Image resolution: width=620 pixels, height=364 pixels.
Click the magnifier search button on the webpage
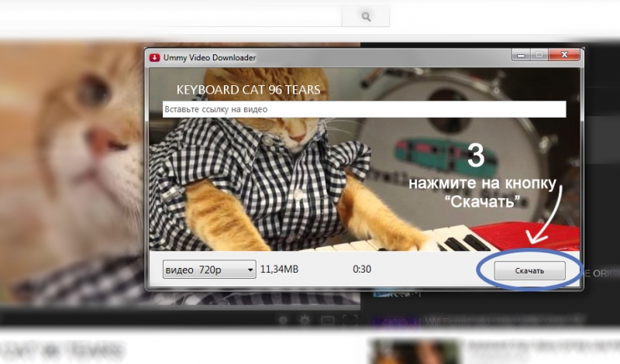(366, 16)
